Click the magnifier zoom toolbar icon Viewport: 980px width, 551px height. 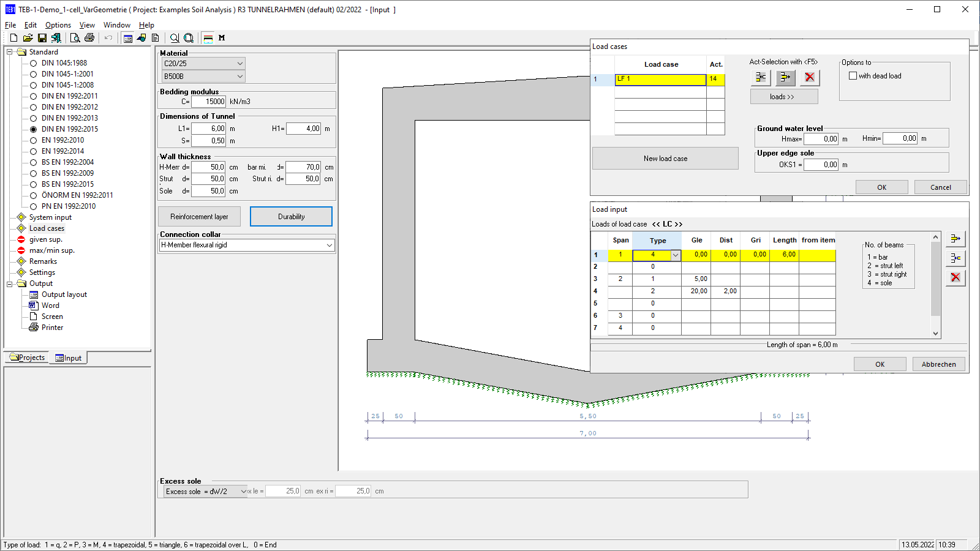(175, 38)
